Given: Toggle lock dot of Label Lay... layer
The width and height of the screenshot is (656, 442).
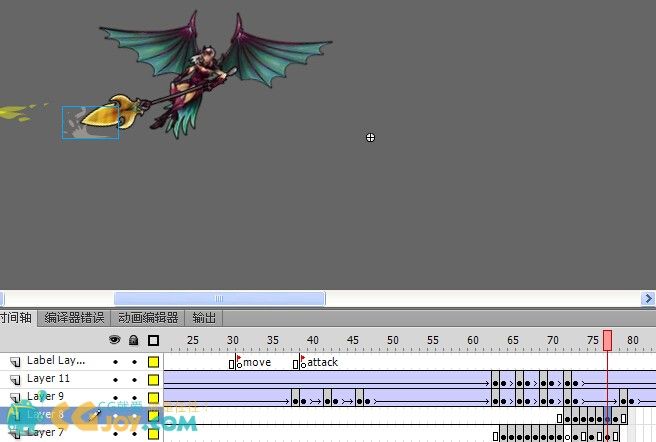Looking at the screenshot, I should (134, 362).
